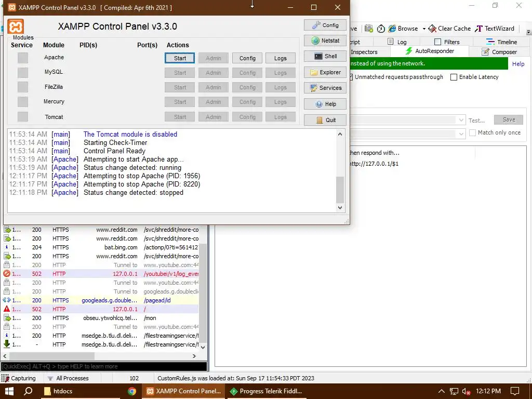This screenshot has height=399, width=532.
Task: Open Windows Start menu
Action: (9, 391)
